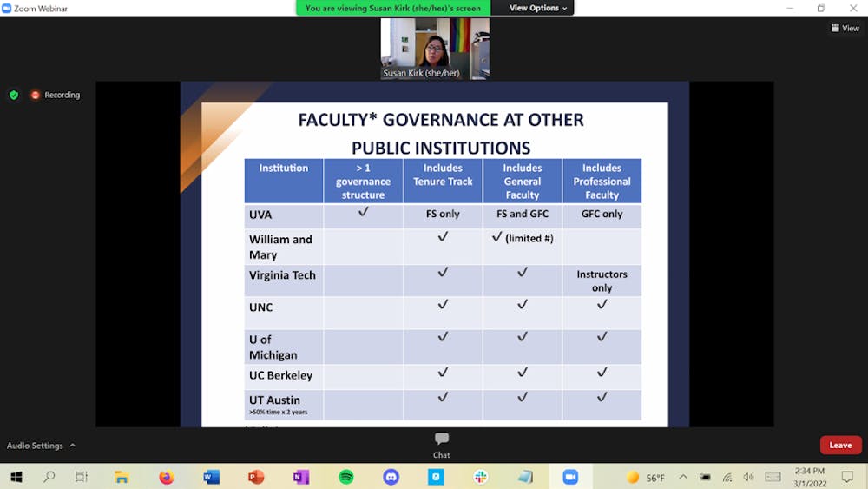Click the 'U of Michigan' row label
Image resolution: width=868 pixels, height=489 pixels.
(x=273, y=347)
